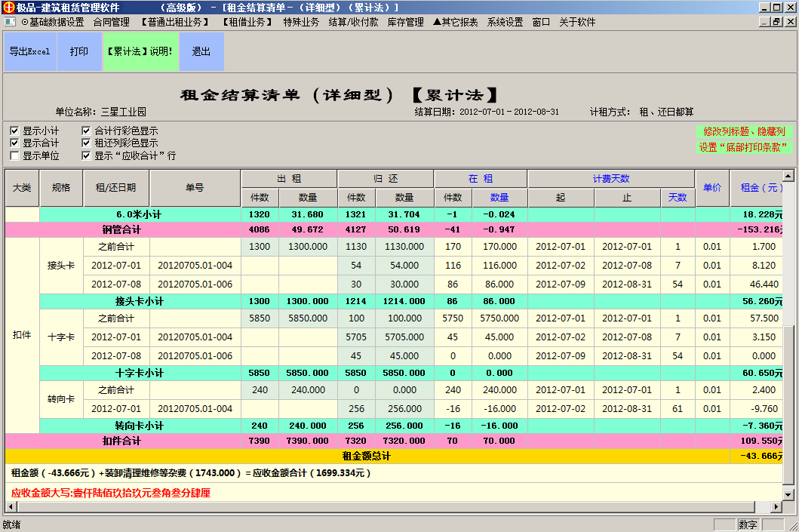Click 单价 column header
The width and height of the screenshot is (799, 532).
point(712,188)
